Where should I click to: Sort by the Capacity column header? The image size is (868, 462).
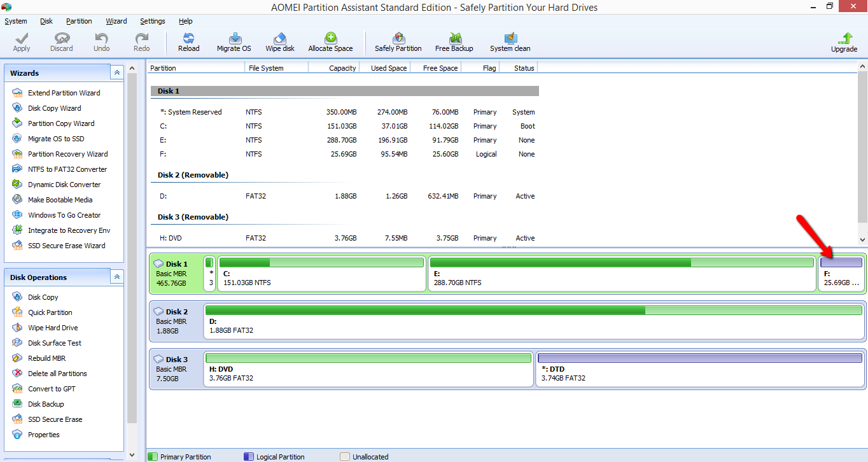pyautogui.click(x=334, y=68)
